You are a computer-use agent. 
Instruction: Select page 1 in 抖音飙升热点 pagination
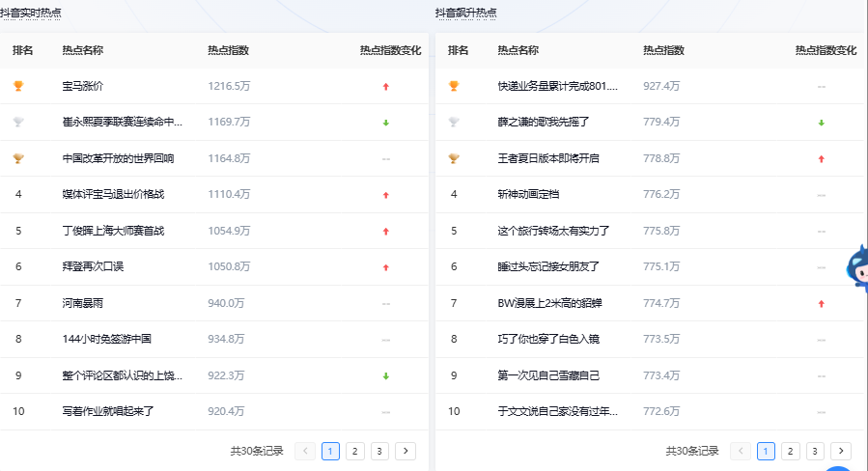click(767, 451)
